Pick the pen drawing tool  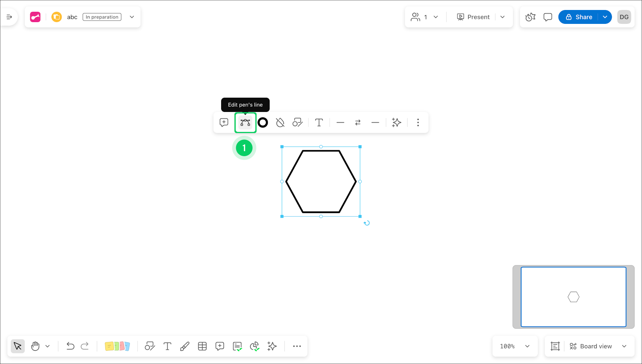[185, 346]
